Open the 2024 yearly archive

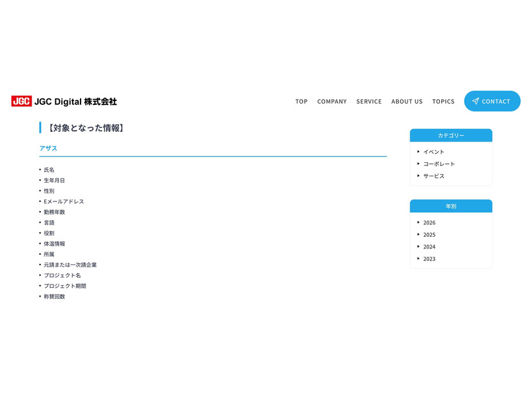(x=429, y=246)
